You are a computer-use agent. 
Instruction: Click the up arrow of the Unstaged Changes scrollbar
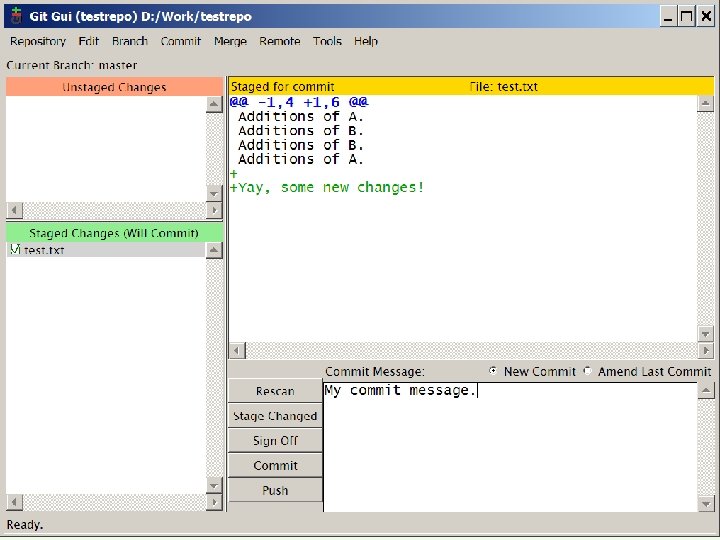pyautogui.click(x=214, y=104)
